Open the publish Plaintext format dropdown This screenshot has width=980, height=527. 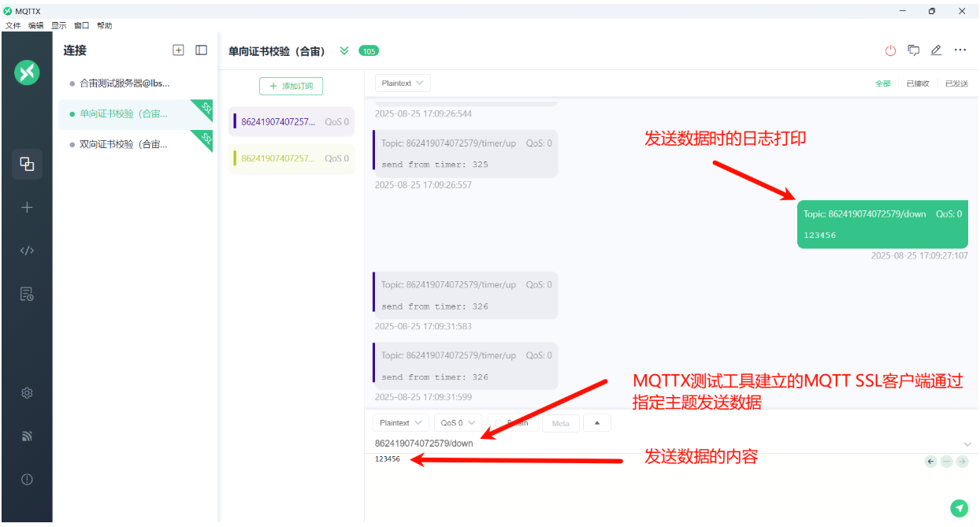point(400,423)
